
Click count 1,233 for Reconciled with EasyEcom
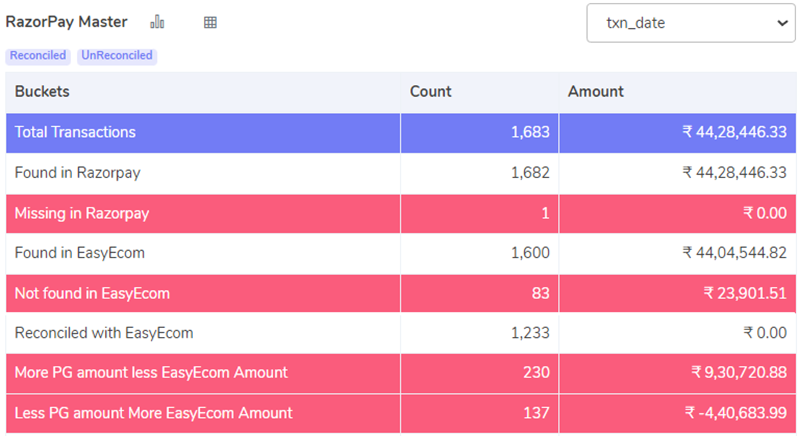[x=530, y=333]
